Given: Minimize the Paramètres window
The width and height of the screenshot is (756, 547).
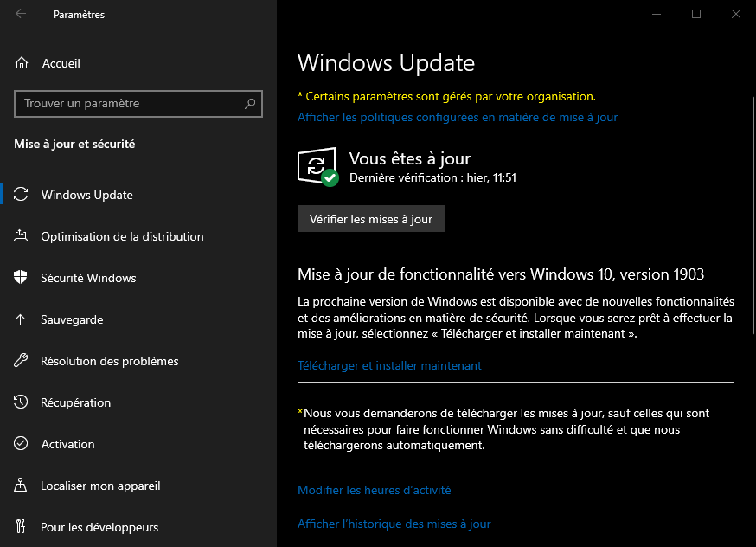Looking at the screenshot, I should (x=657, y=14).
